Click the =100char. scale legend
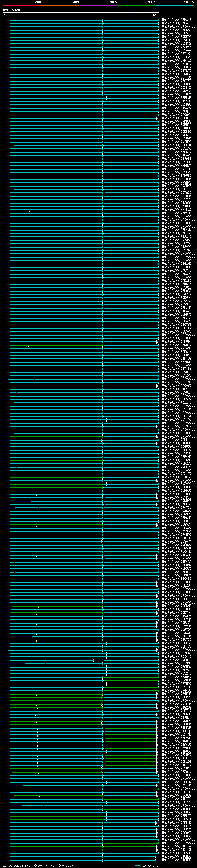 [x=147, y=865]
